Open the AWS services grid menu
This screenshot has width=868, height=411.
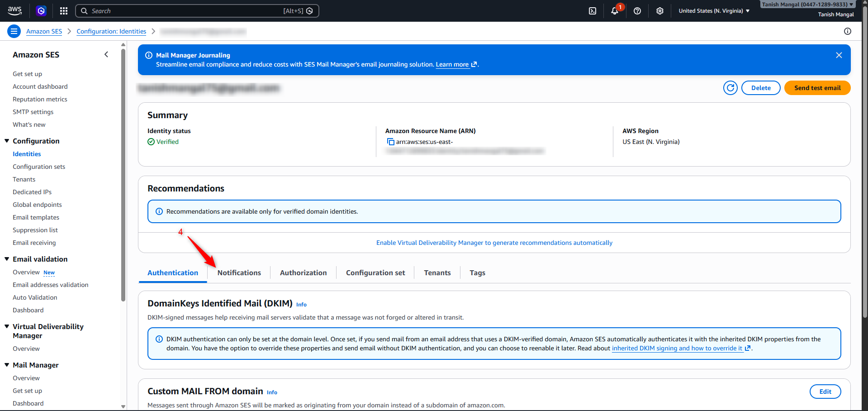coord(64,11)
